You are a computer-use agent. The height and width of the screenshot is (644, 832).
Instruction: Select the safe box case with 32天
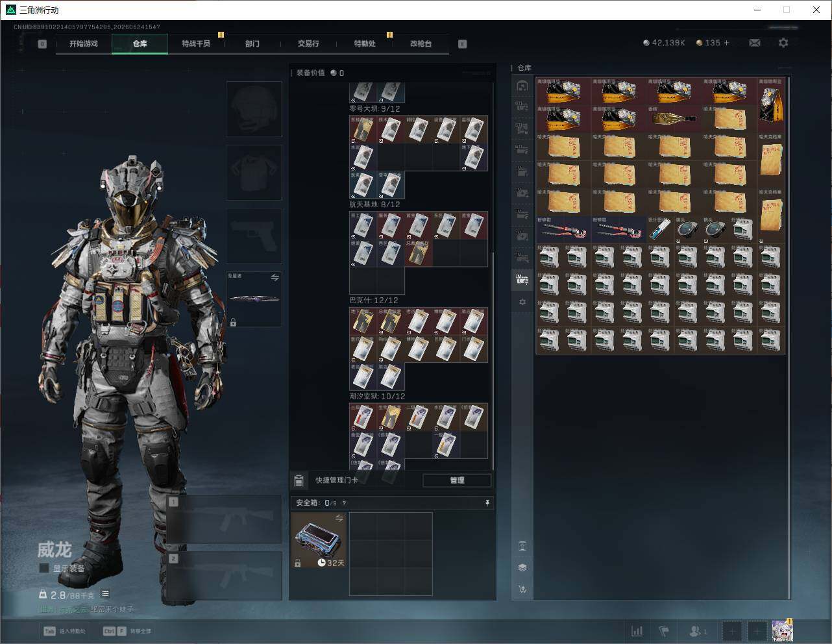319,540
